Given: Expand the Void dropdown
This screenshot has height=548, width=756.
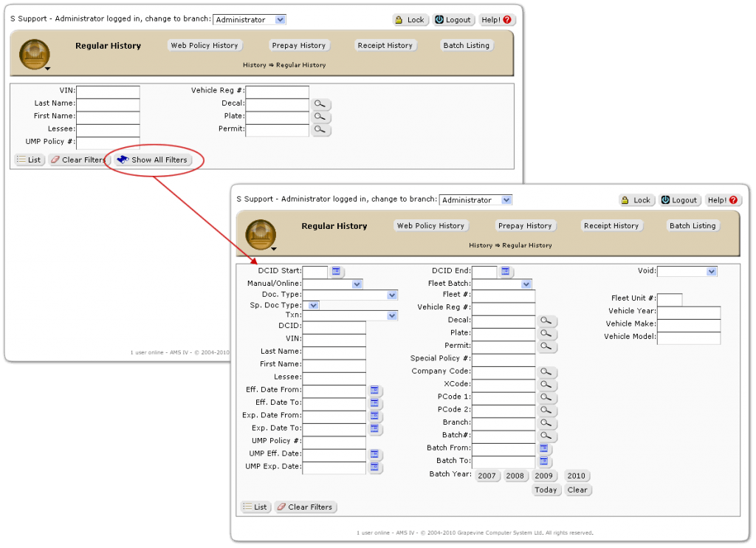Looking at the screenshot, I should tap(711, 272).
